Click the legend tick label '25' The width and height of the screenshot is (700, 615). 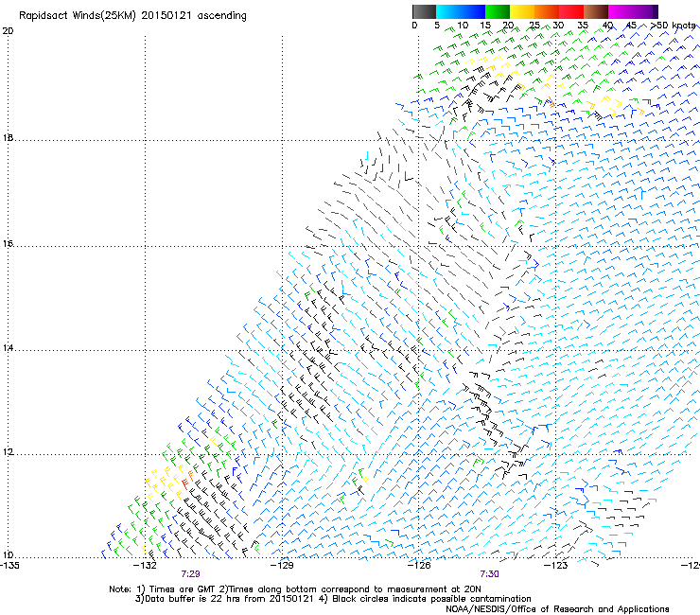[x=534, y=26]
